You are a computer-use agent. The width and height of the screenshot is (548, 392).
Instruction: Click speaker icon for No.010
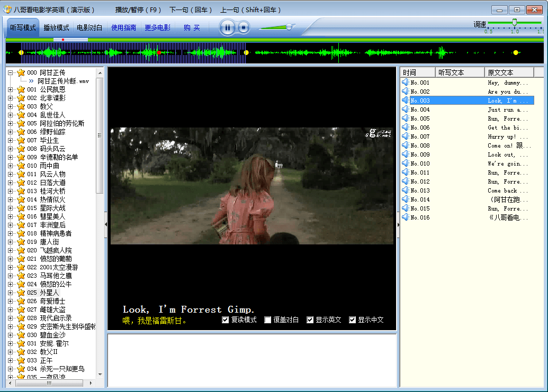click(x=405, y=163)
